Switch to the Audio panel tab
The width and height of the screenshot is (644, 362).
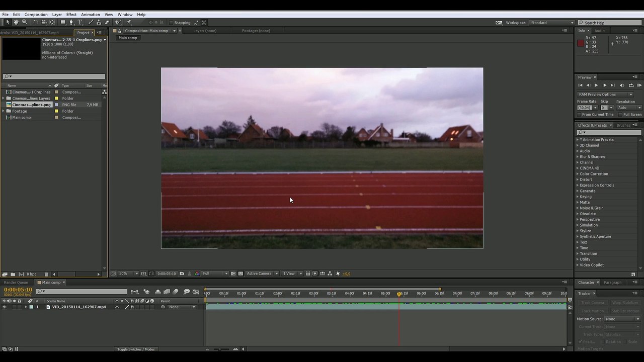[x=600, y=31]
